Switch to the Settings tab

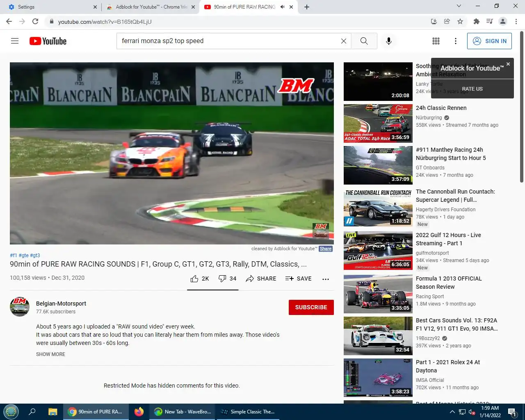tap(52, 7)
